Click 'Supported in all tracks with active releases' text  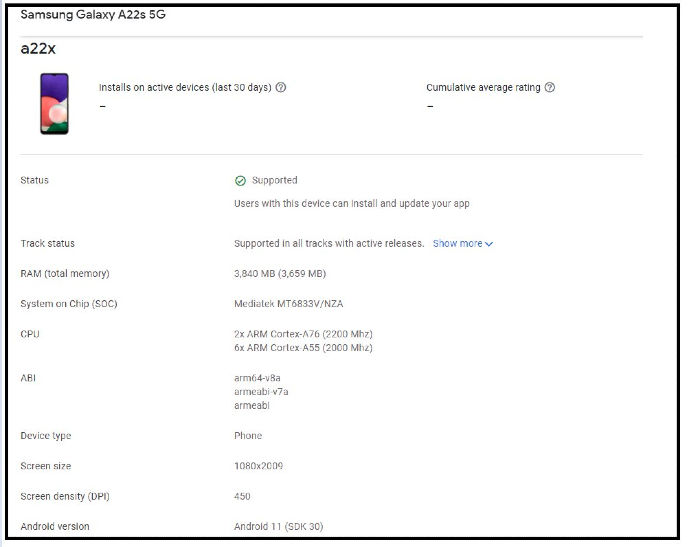[329, 243]
